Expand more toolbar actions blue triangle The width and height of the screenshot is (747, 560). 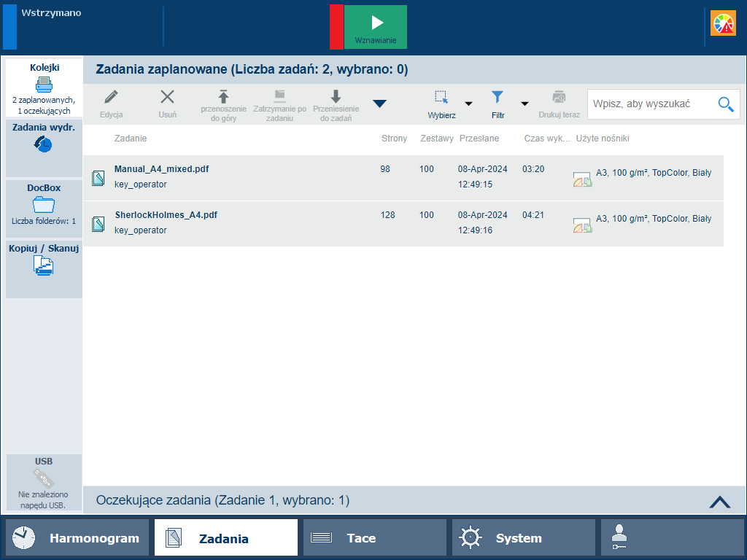click(379, 104)
